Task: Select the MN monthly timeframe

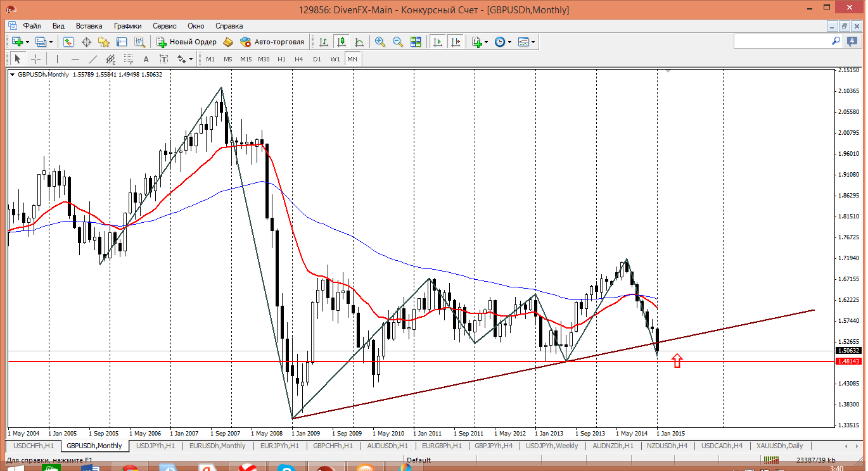Action: pyautogui.click(x=352, y=59)
